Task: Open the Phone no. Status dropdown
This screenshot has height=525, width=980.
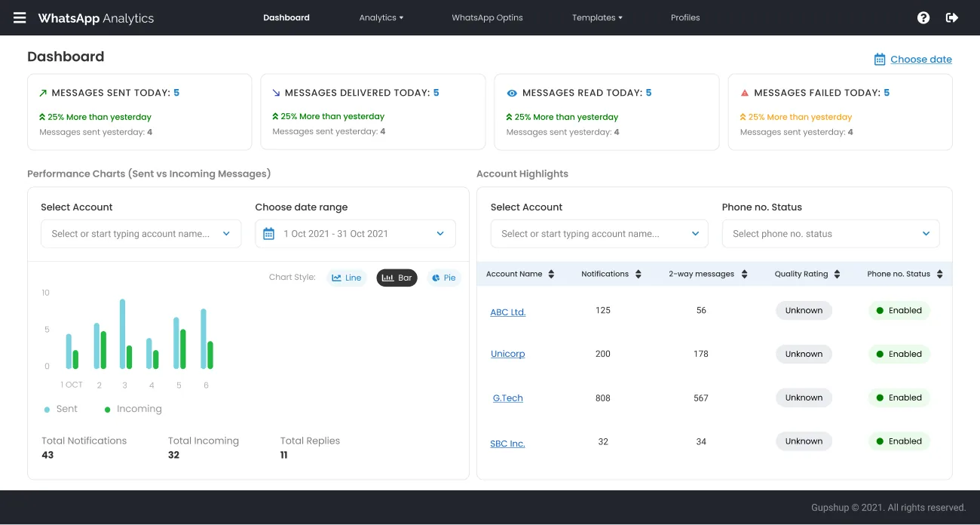Action: 831,234
